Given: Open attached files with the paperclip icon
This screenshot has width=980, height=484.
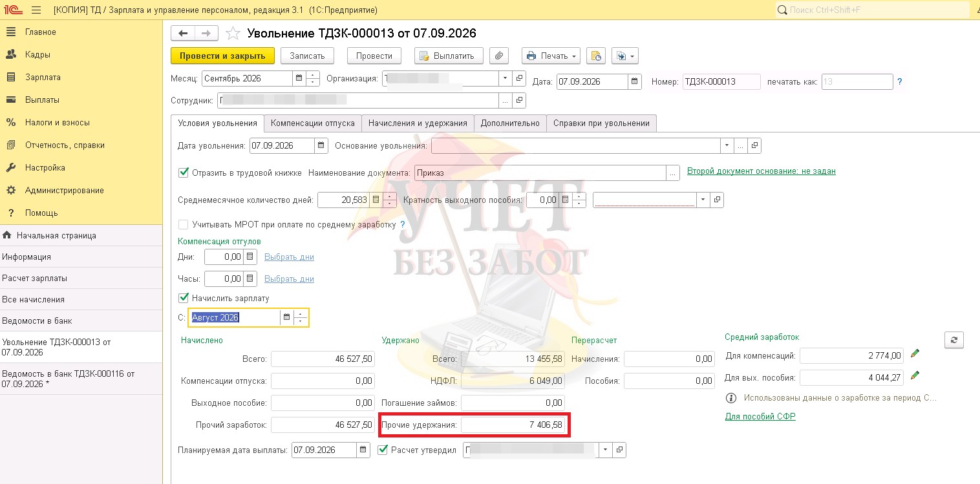Looking at the screenshot, I should 499,56.
